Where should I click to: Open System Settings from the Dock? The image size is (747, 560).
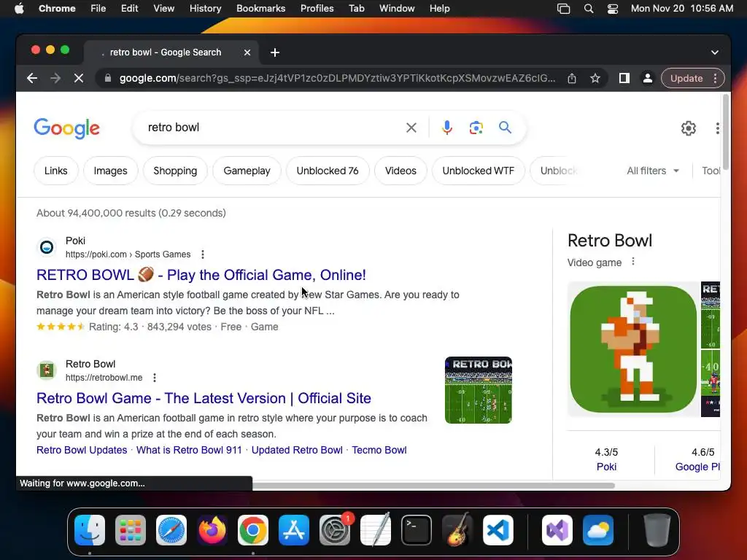(334, 530)
